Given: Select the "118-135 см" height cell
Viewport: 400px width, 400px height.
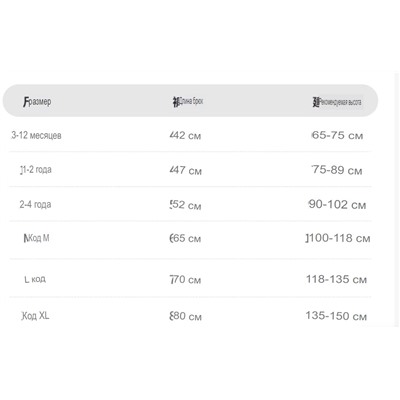Looking at the screenshot, I should coord(336,279).
